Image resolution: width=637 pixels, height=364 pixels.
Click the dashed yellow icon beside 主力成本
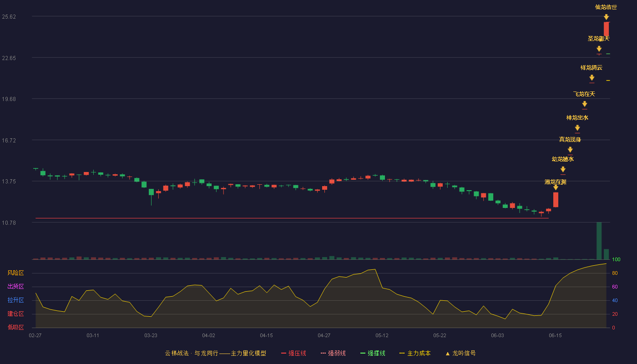click(x=402, y=353)
